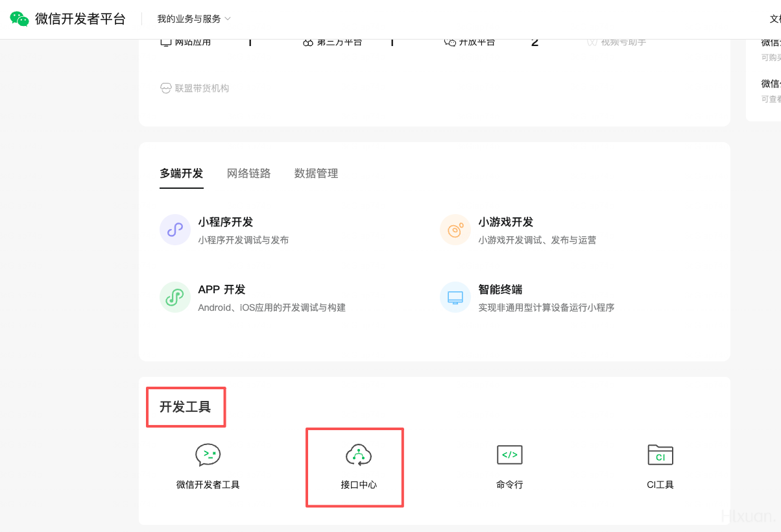Open the 接口中心 label
781x532 pixels.
359,485
